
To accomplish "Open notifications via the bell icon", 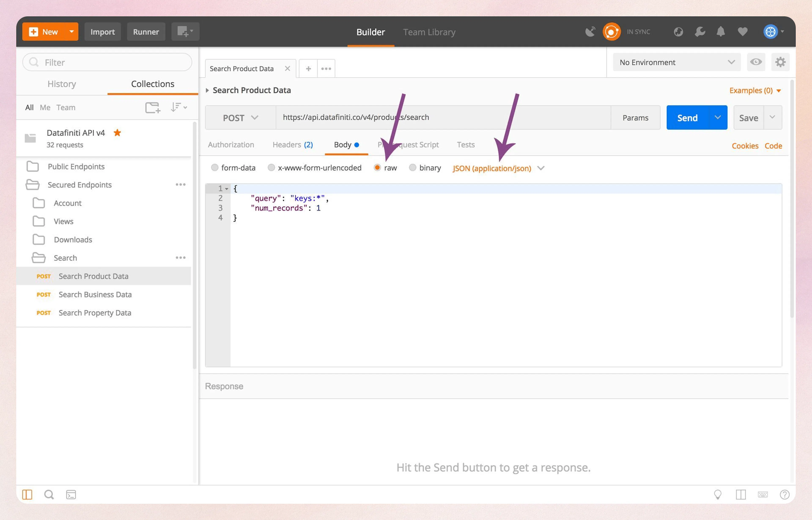I will (x=720, y=31).
